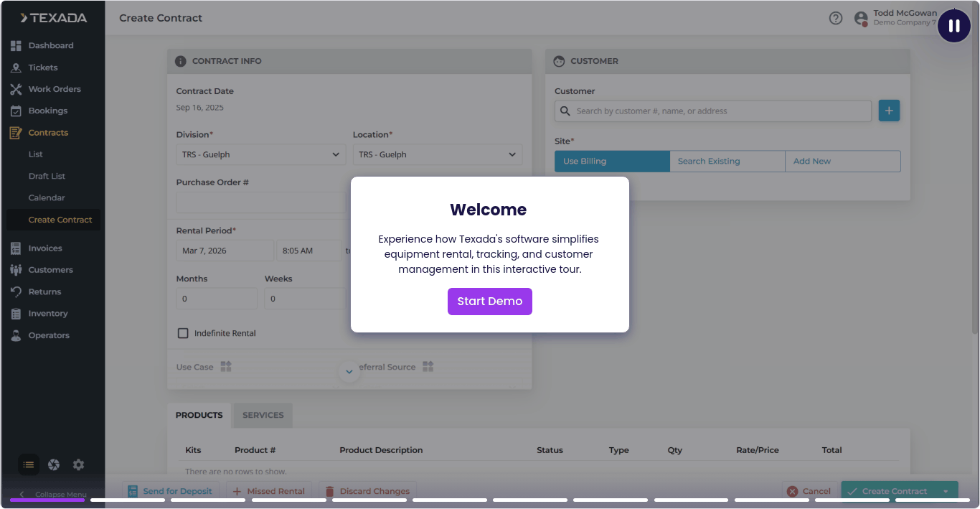Pause the interactive tour playback
Screen dimensions: 980x509
click(953, 26)
